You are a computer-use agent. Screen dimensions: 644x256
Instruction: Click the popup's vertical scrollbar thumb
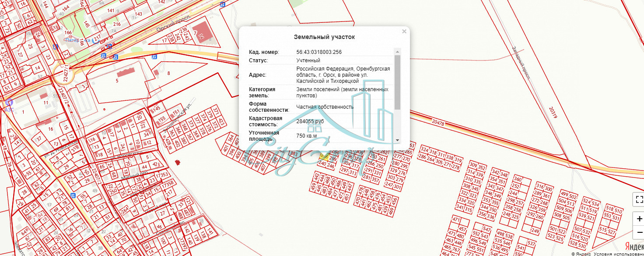coord(397,82)
